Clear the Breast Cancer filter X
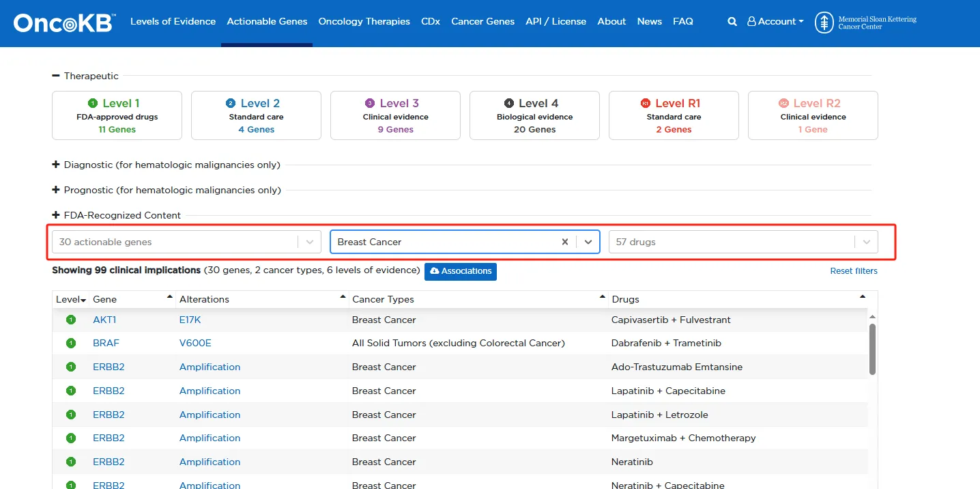Screen dimensions: 980x489 564,242
